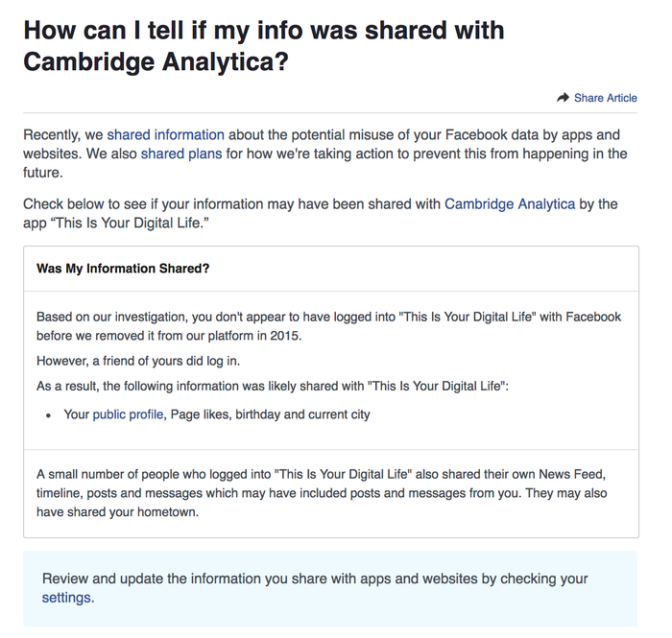Click the article title heading

[x=264, y=45]
